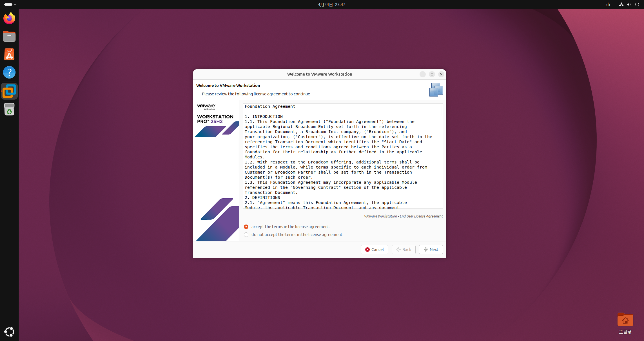Open the Trash dock icon
Viewport: 644px width, 341px height.
[9, 109]
